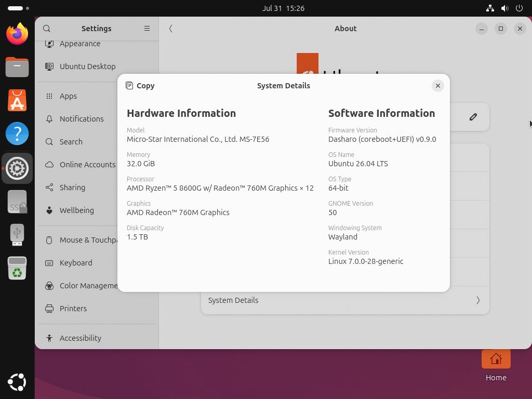Click the System Details row label
The width and height of the screenshot is (532, 399).
[233, 300]
